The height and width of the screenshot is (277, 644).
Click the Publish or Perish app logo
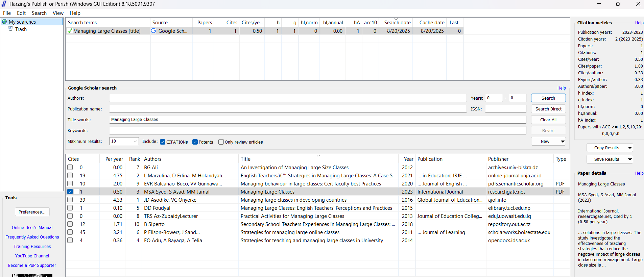pos(4,4)
